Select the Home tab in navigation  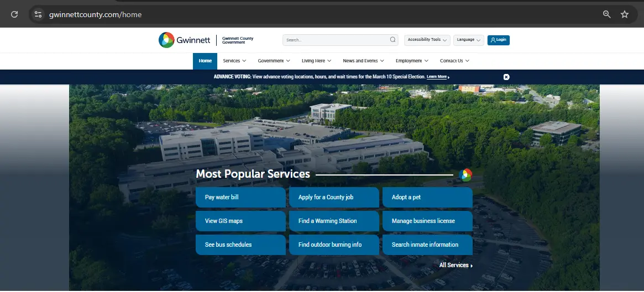[x=205, y=61]
